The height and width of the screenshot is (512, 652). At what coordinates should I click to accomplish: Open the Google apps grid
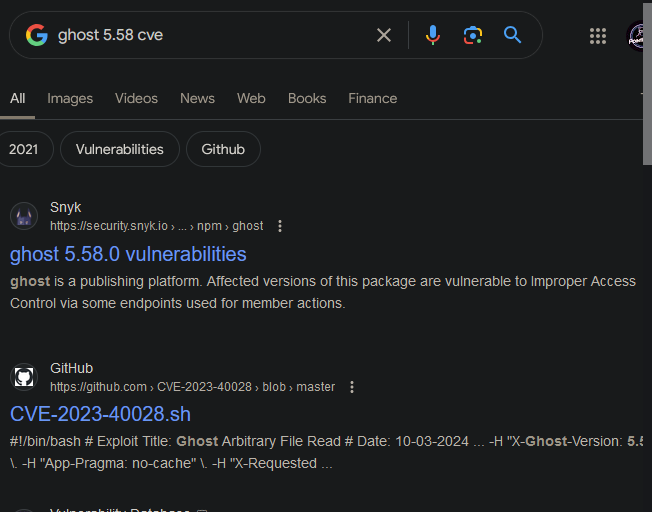(x=598, y=36)
